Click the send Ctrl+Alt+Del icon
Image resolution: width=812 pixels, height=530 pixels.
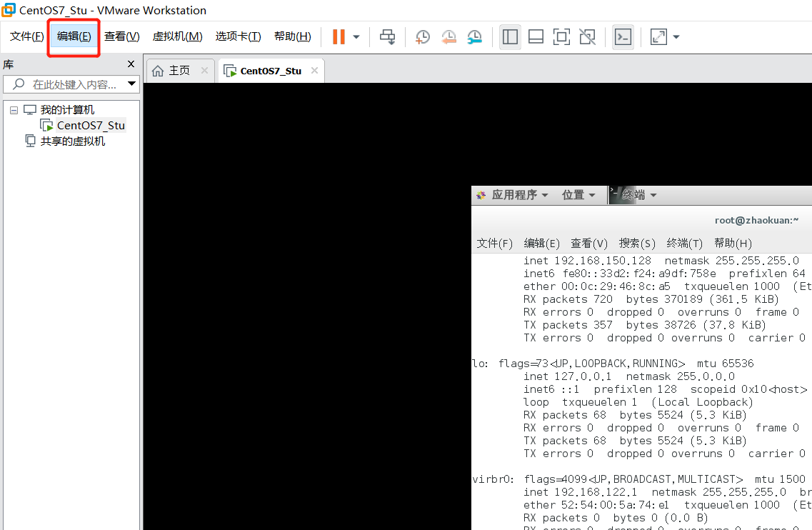click(x=387, y=36)
